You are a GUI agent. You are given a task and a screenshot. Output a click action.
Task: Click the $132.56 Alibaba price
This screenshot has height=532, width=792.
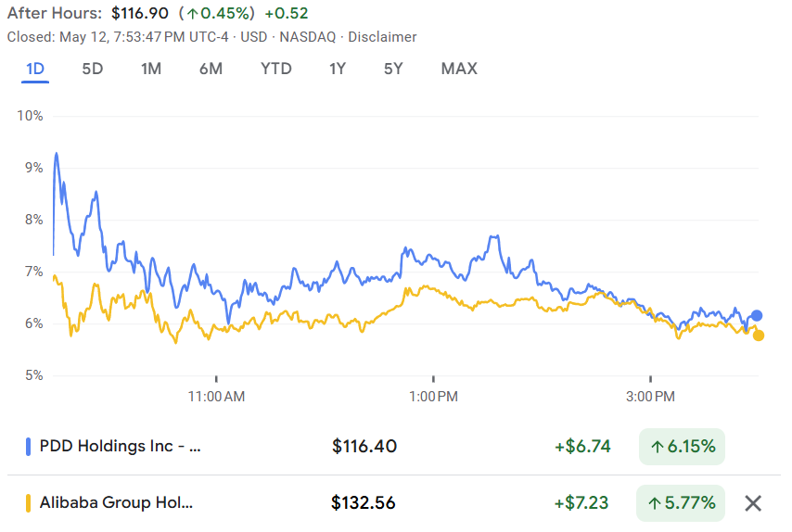[364, 503]
